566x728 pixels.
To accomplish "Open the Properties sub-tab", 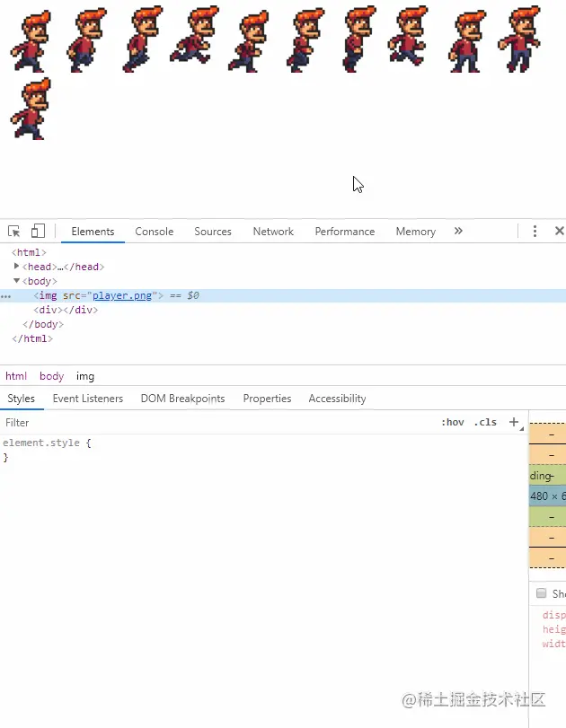I will tap(267, 399).
